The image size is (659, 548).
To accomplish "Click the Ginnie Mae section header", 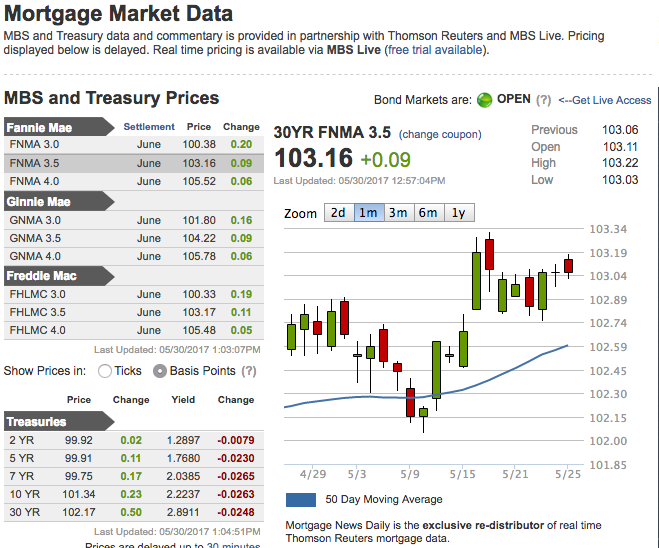I will (x=59, y=201).
